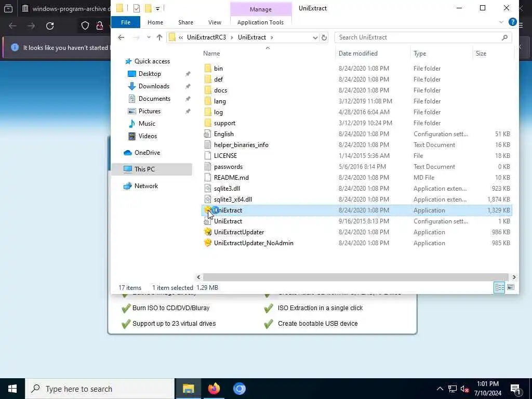
Task: Sort by Size column header
Action: coord(481,54)
